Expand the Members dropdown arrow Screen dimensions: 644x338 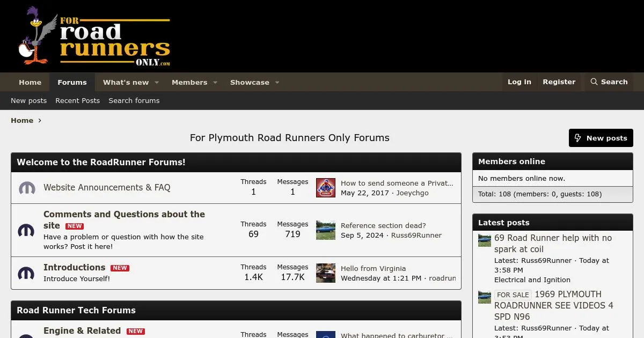(x=215, y=83)
